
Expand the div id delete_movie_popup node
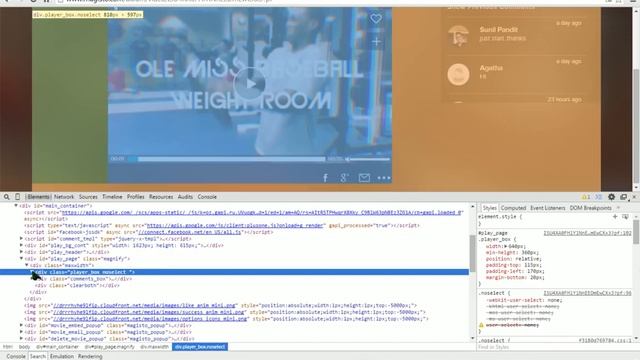coord(22,338)
